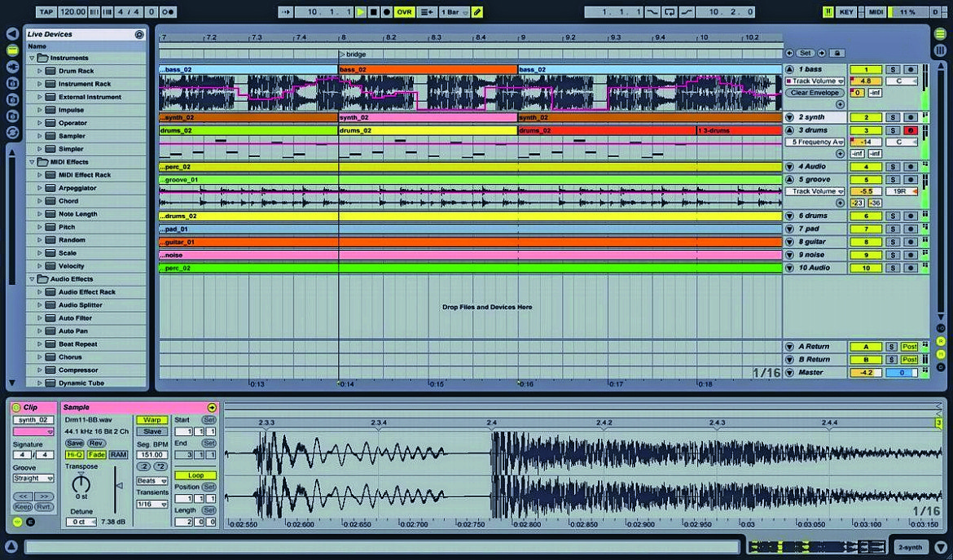The image size is (953, 560).
Task: Toggle the metronome button
Action: (169, 11)
